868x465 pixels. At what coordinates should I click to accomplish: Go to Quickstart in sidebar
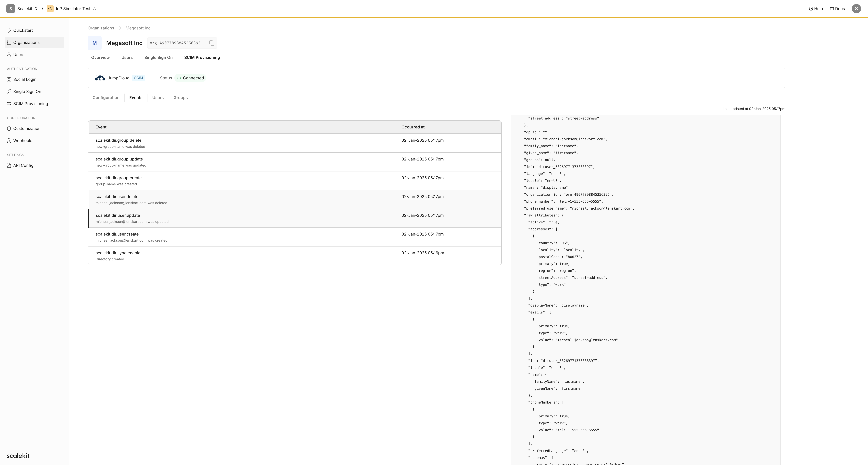(x=34, y=30)
